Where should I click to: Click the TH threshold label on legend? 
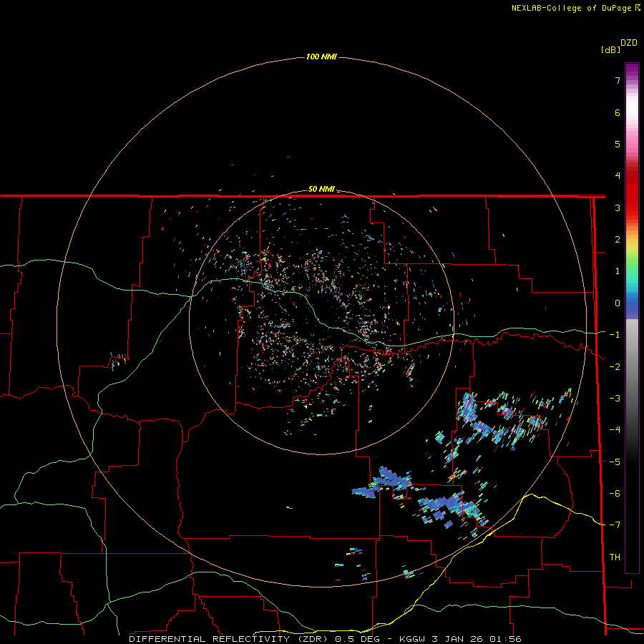(615, 557)
